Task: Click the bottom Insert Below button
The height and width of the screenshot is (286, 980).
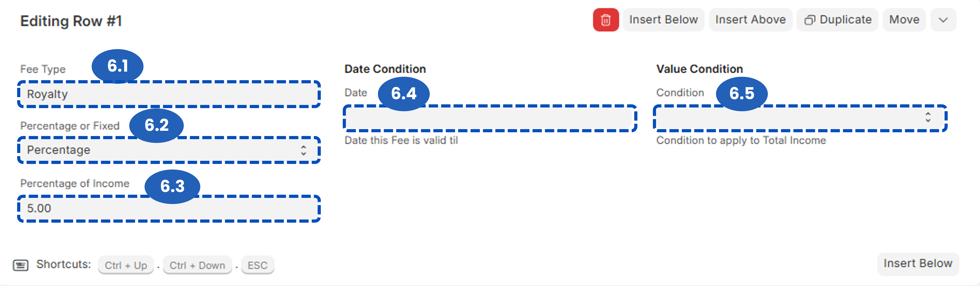Action: (918, 264)
